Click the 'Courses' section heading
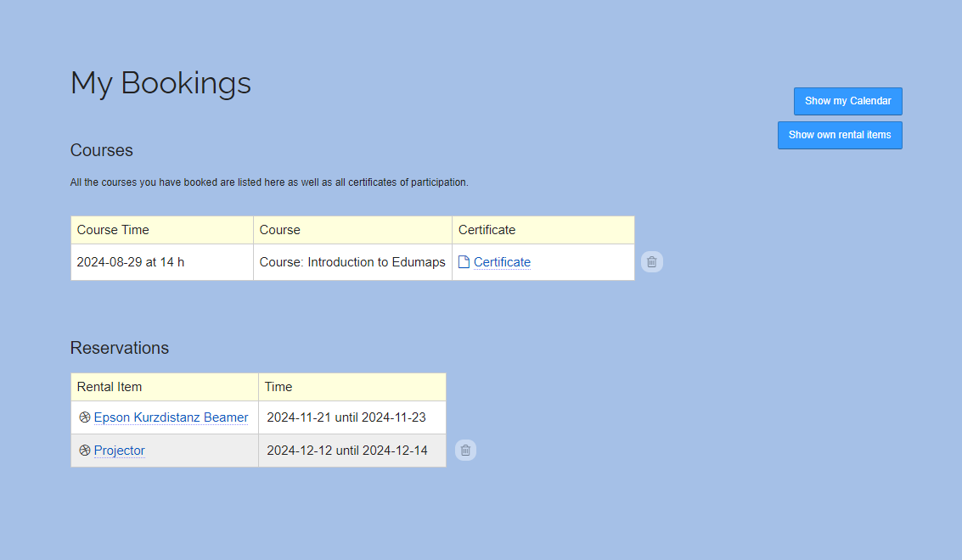 click(x=101, y=150)
